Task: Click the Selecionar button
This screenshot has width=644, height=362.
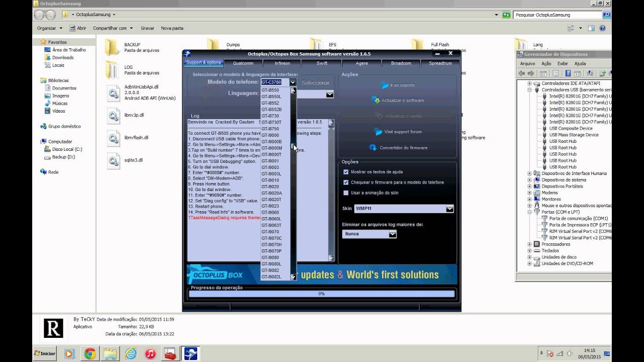Action: pyautogui.click(x=315, y=82)
